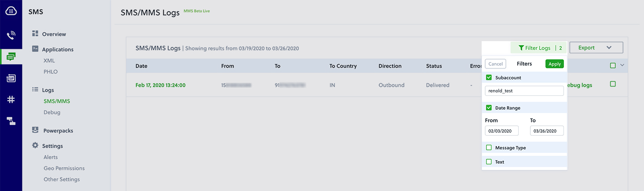The height and width of the screenshot is (191, 644).
Task: Click the Phone Numbers hash icon
Action: [x=11, y=99]
